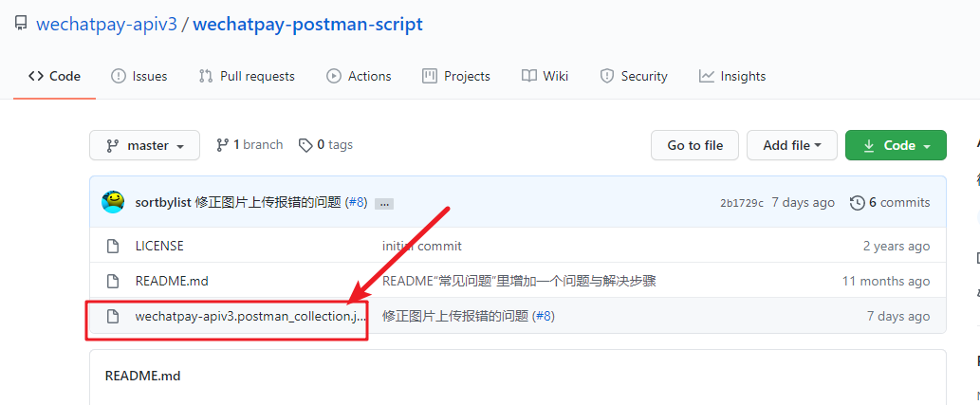
Task: Click the '2 years ago' timestamp of LICENSE
Action: point(897,246)
